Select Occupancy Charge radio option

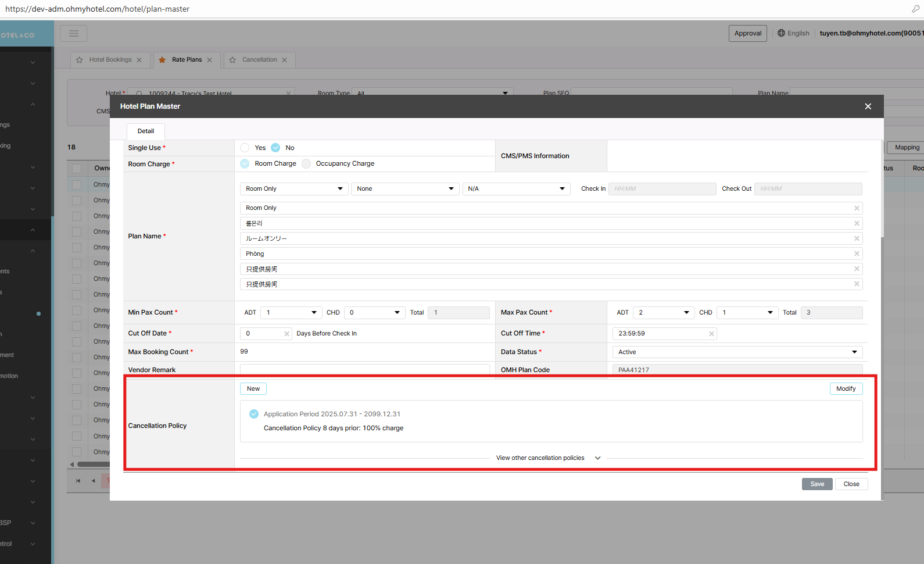(x=306, y=164)
